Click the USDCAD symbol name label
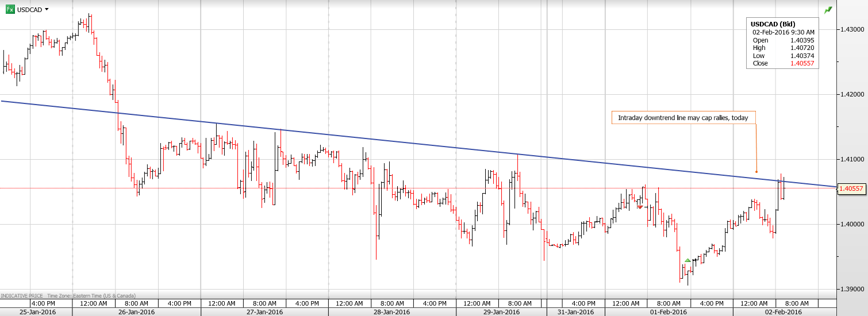 [29, 9]
